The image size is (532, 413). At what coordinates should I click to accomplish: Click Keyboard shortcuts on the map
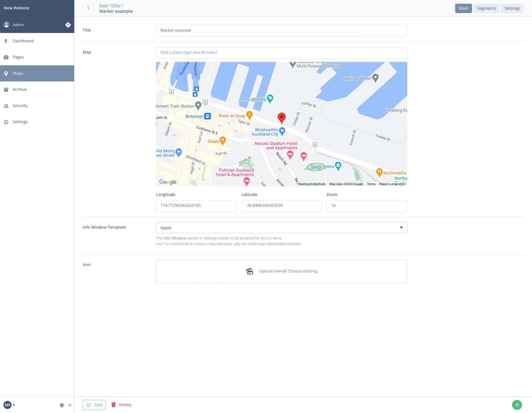click(312, 184)
